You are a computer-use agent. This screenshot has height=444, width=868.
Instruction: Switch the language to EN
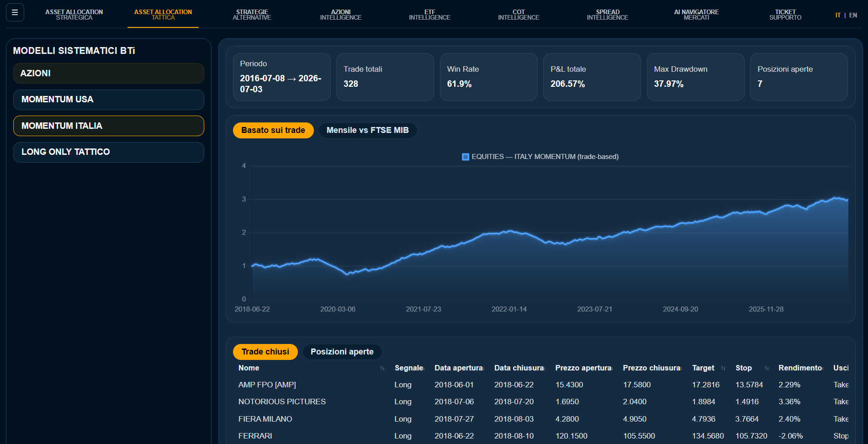[853, 15]
